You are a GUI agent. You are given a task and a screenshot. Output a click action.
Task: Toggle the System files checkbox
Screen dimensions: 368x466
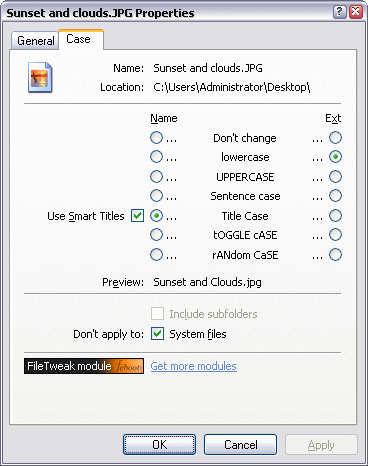pos(157,333)
